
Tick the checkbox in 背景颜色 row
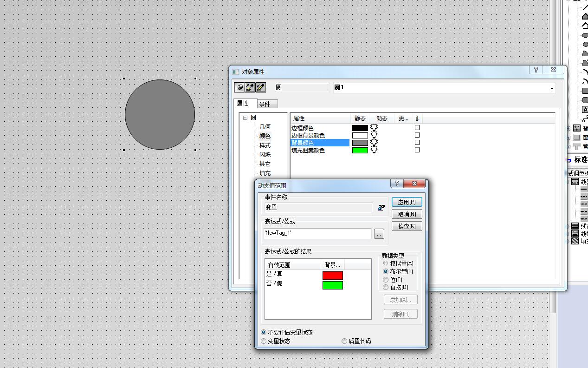click(417, 142)
